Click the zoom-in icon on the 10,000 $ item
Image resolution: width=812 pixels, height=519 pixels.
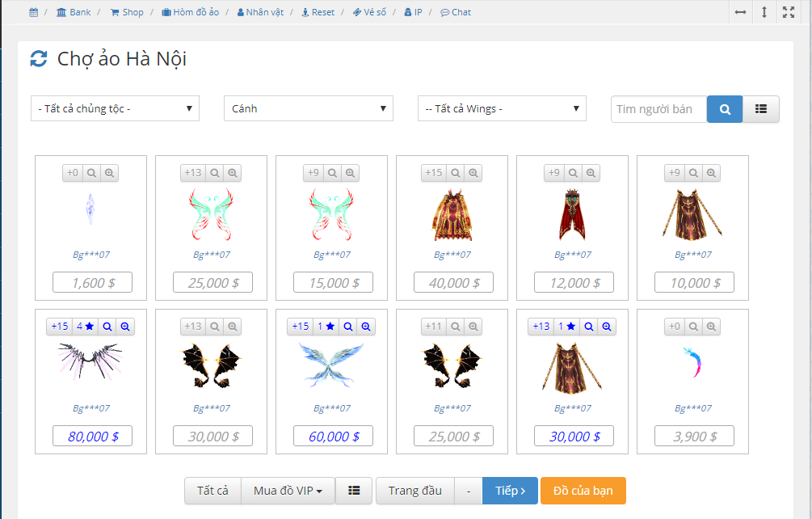click(711, 173)
